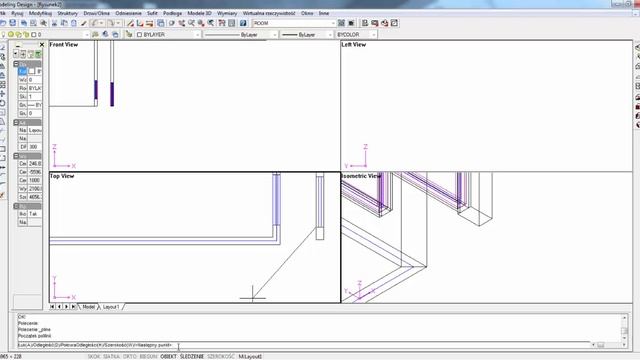The width and height of the screenshot is (640, 360).
Task: Collapse the second properties section
Action: pyautogui.click(x=16, y=122)
